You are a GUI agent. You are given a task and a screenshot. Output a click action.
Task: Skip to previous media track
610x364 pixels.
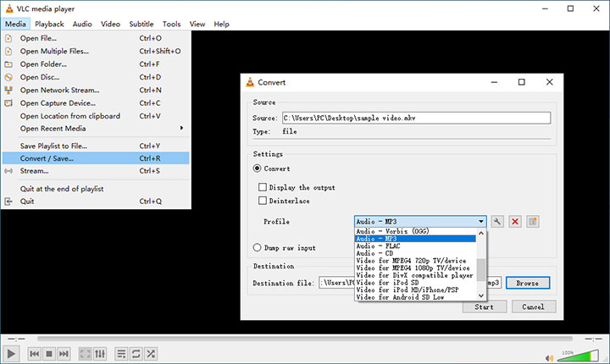coord(34,354)
